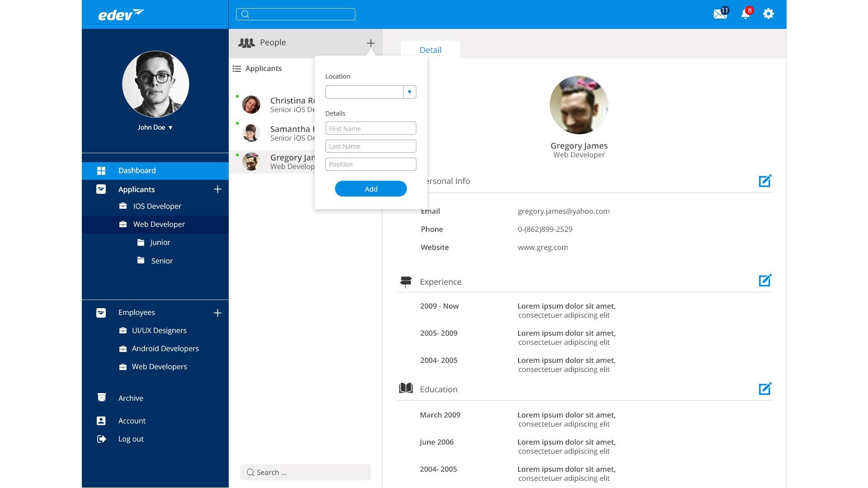
Task: Click the Experience edit icon
Action: [x=765, y=281]
